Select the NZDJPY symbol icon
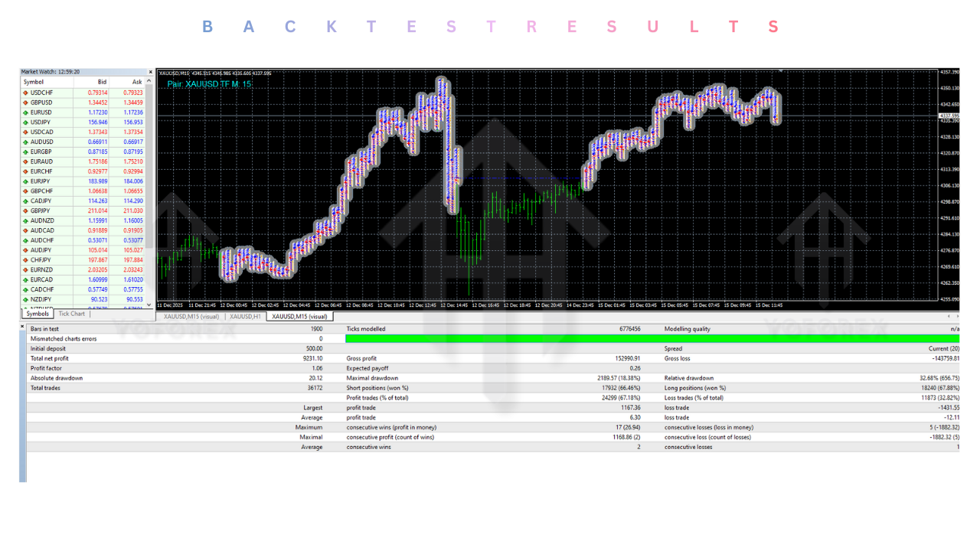The height and width of the screenshot is (551, 980). tap(24, 299)
